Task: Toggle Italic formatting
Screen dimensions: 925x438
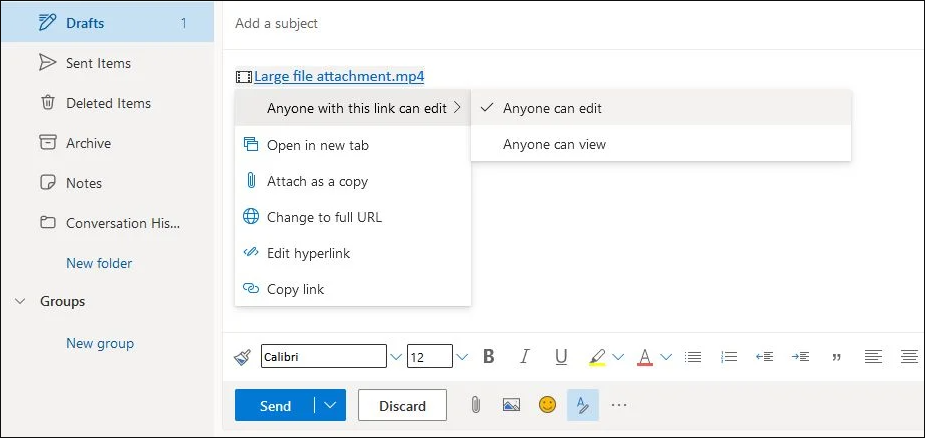Action: click(x=524, y=357)
